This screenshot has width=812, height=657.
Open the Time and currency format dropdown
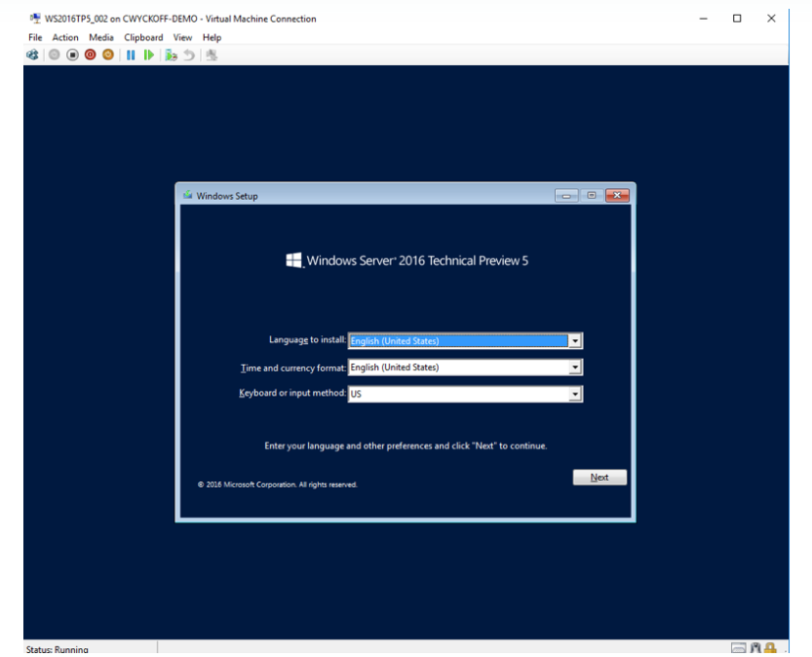point(575,367)
